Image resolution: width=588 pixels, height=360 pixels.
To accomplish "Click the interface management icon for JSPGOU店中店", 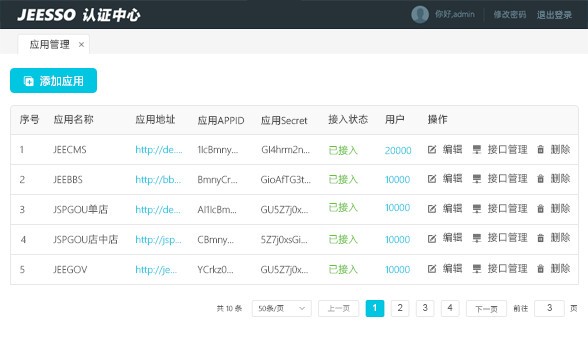I will pyautogui.click(x=477, y=238).
